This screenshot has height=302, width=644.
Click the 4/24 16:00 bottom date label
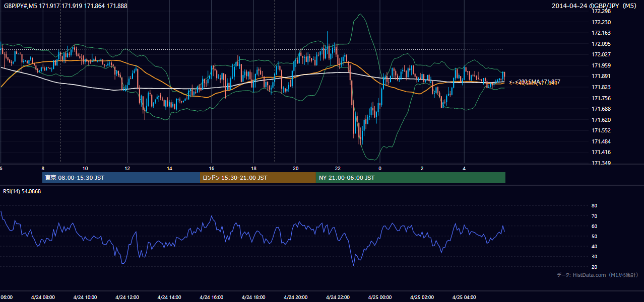tap(211, 297)
